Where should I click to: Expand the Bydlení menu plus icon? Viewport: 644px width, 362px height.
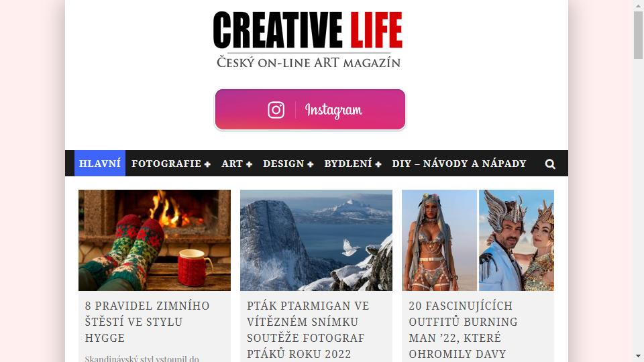[378, 164]
